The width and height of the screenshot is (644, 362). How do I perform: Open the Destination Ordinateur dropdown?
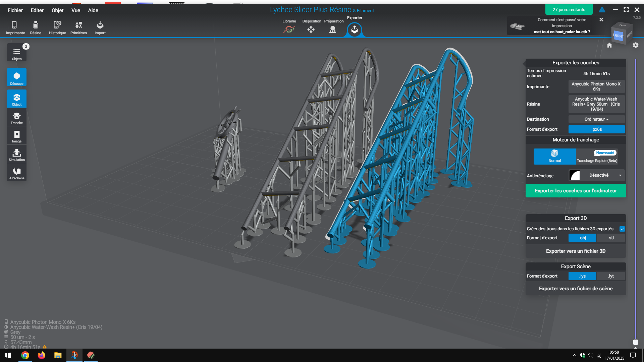(x=596, y=119)
